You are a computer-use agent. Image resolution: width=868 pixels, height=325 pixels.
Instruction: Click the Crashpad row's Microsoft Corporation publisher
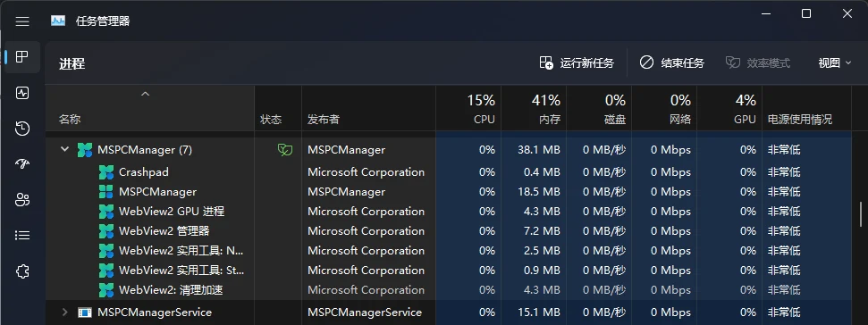[366, 172]
